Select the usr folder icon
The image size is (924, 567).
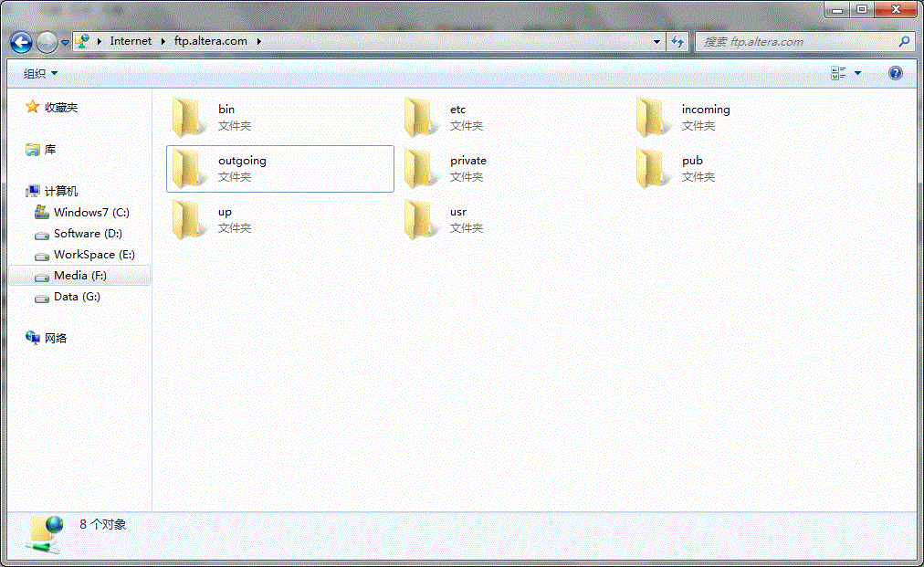(420, 220)
